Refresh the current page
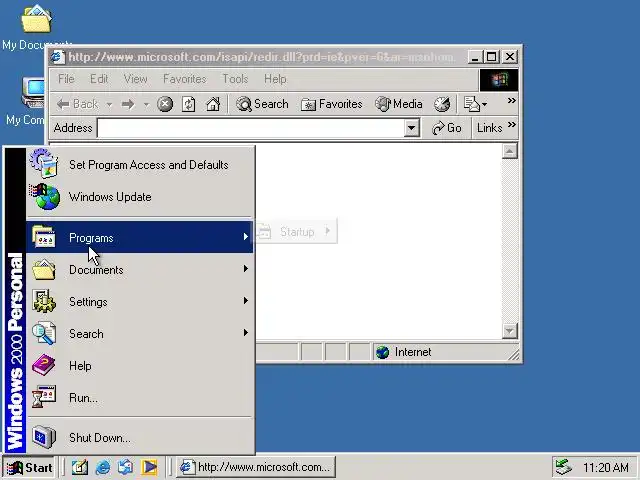Screen dimensions: 640x480 pos(188,104)
